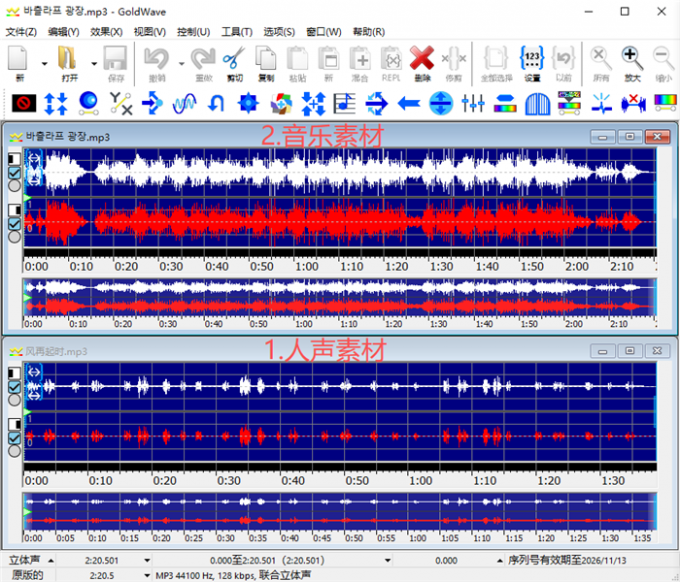This screenshot has height=582, width=680.
Task: Click the Copy (复制) toolbar icon
Action: click(265, 60)
